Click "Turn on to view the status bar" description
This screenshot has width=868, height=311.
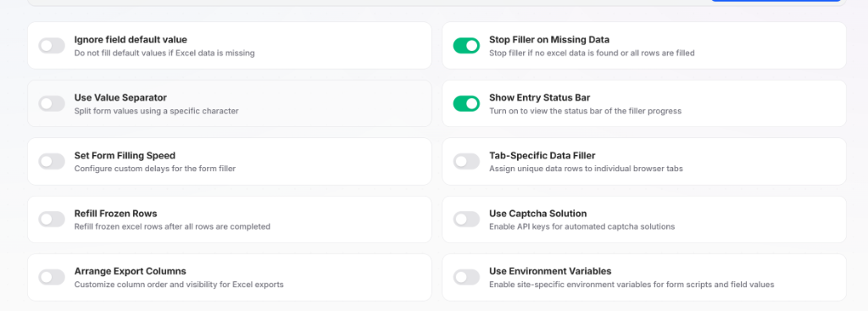pos(585,111)
